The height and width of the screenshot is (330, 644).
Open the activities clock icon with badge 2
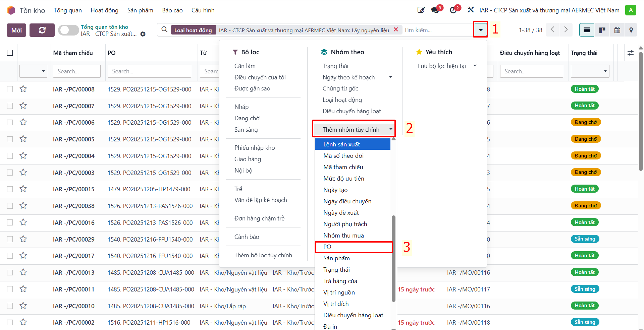453,10
